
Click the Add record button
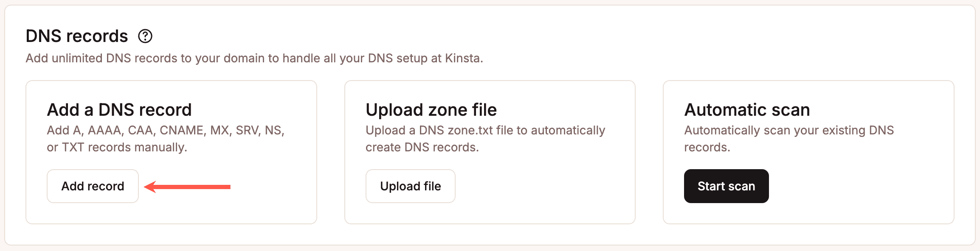point(92,186)
